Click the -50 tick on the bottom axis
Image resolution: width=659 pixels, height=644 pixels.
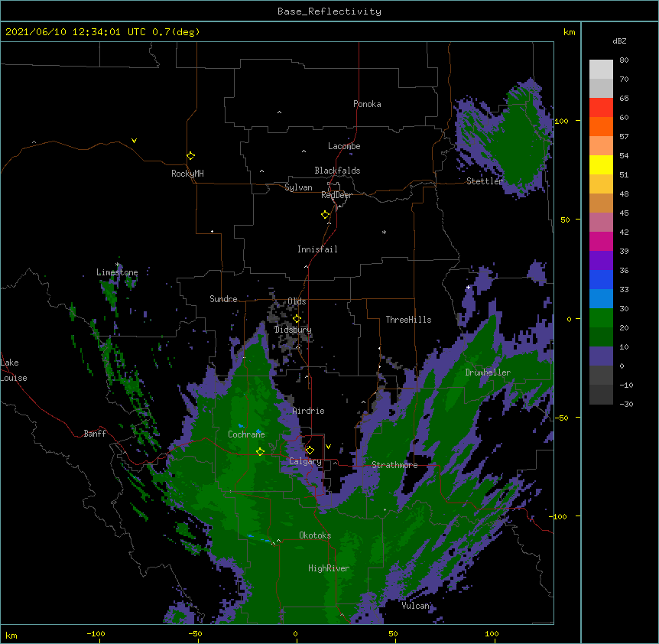(195, 633)
